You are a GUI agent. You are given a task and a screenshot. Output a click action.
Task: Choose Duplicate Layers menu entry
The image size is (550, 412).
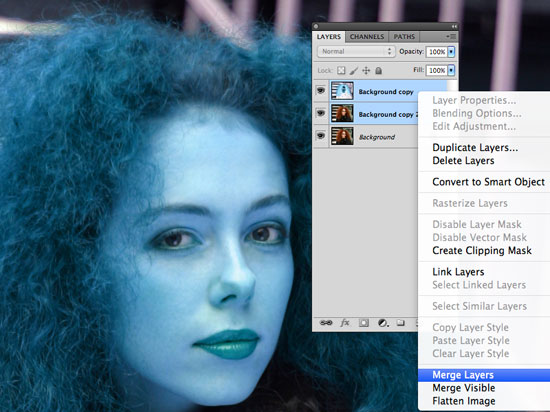click(484, 148)
